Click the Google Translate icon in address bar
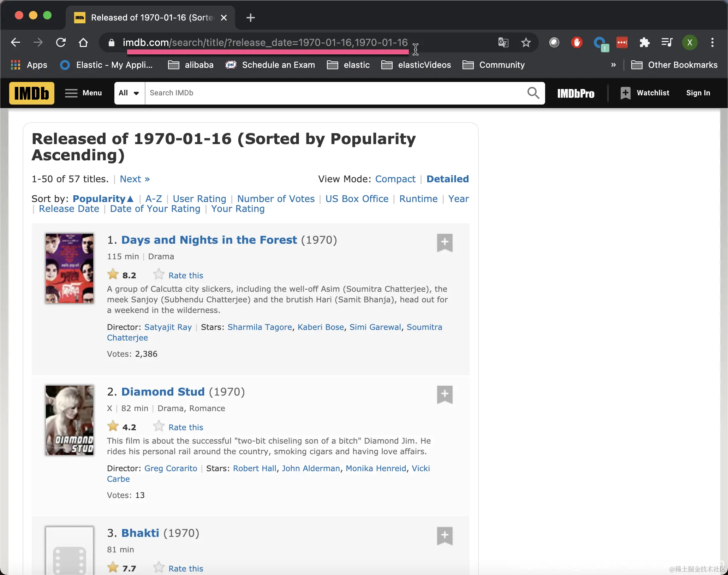 pos(503,43)
